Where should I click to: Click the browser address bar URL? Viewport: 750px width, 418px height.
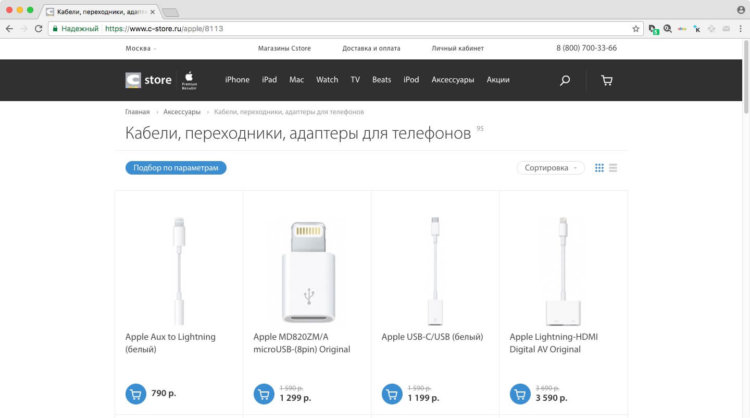click(x=164, y=29)
